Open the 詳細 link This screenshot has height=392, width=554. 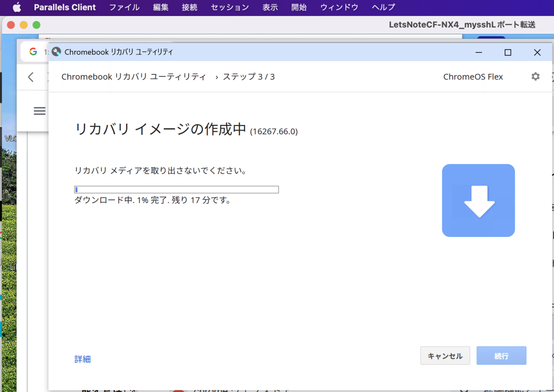click(83, 359)
